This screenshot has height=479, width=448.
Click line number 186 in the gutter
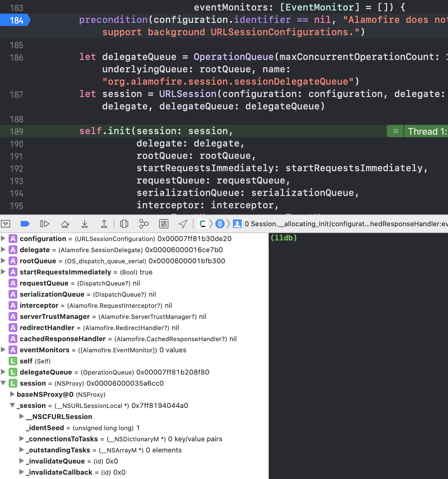(17, 57)
